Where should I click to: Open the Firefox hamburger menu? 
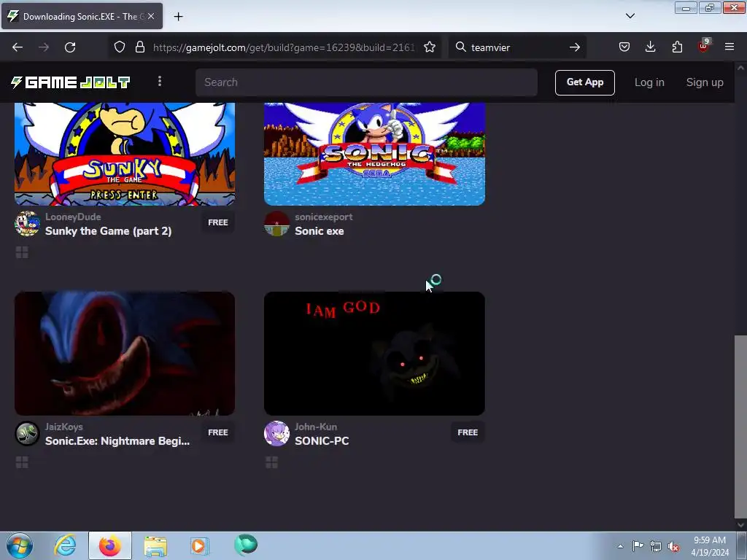click(729, 47)
